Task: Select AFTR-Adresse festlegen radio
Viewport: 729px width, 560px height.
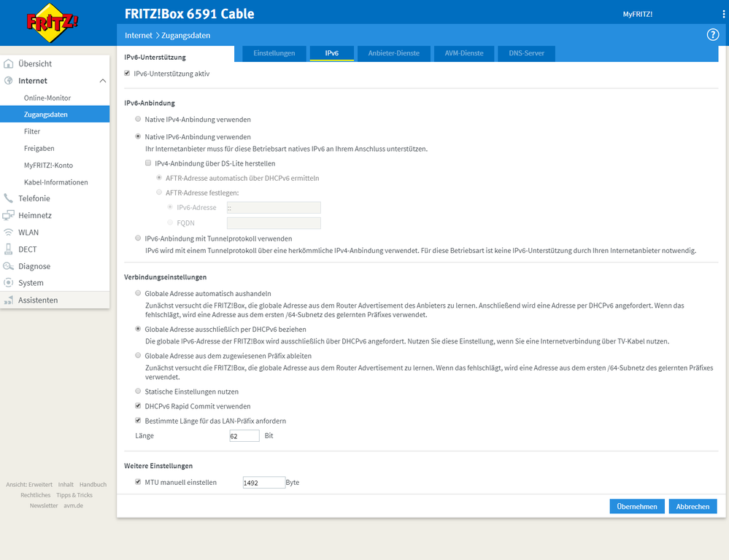Action: [159, 192]
